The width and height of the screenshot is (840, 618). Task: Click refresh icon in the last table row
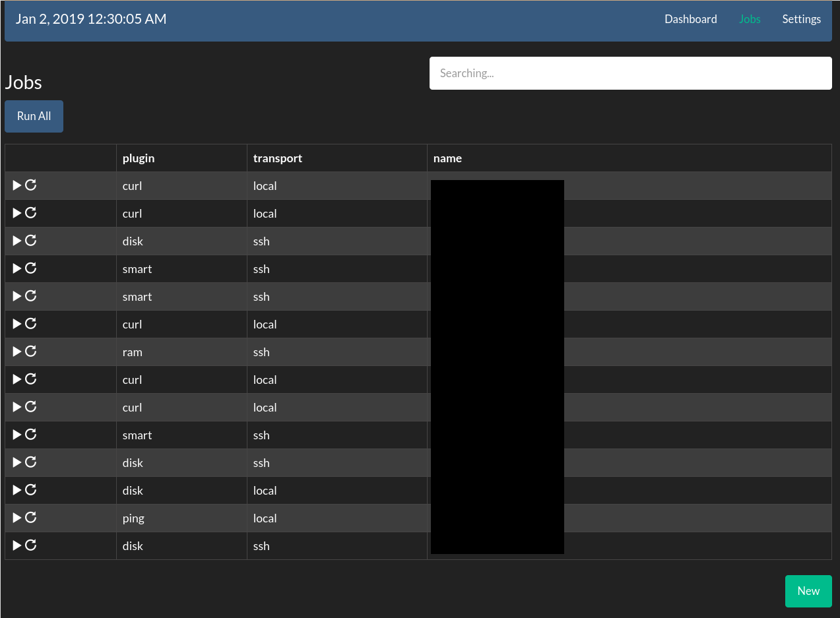point(31,545)
